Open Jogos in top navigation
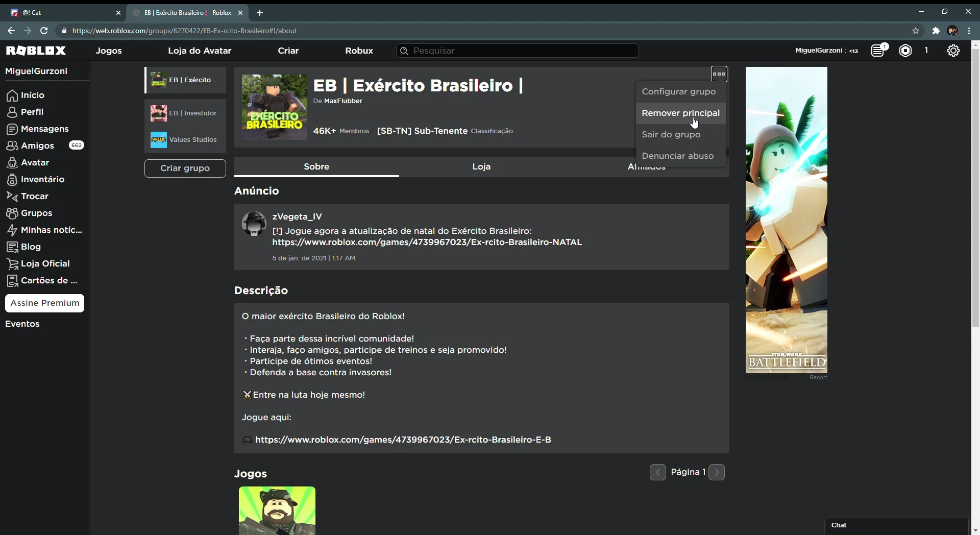The width and height of the screenshot is (980, 535). click(x=109, y=51)
